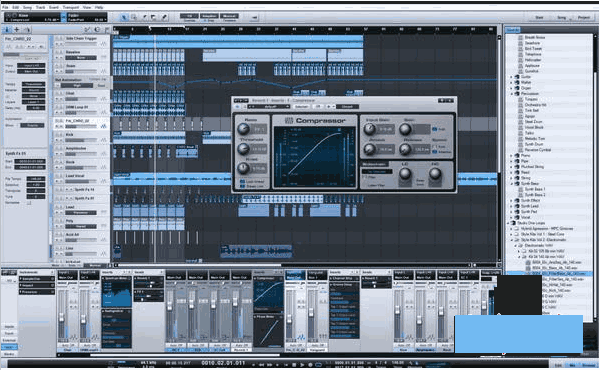Expand the Vocal folder in browser
This screenshot has width=600, height=370.
pyautogui.click(x=511, y=217)
